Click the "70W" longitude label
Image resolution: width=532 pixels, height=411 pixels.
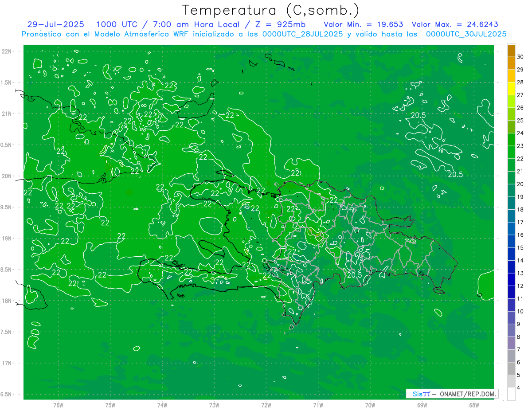click(x=370, y=406)
